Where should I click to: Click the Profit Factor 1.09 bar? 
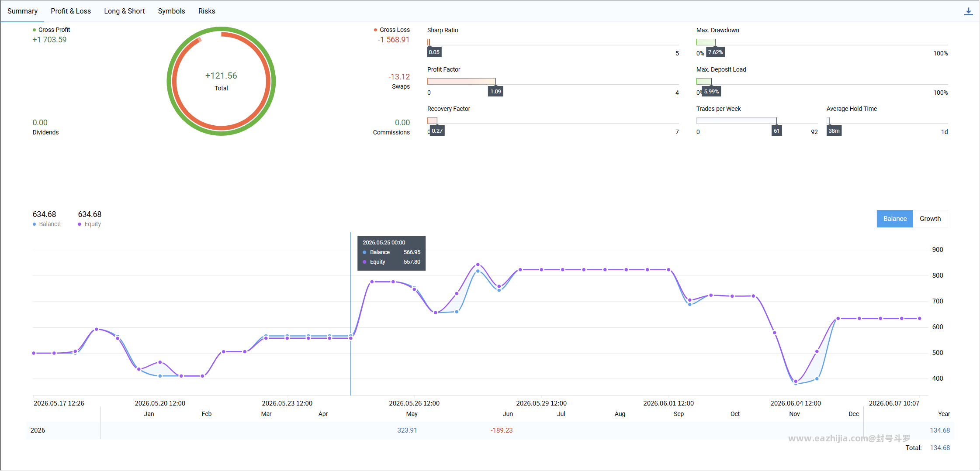461,82
